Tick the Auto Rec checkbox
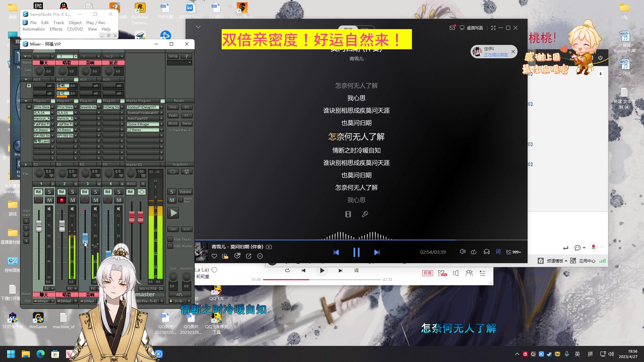The width and height of the screenshot is (644, 362). (181, 200)
